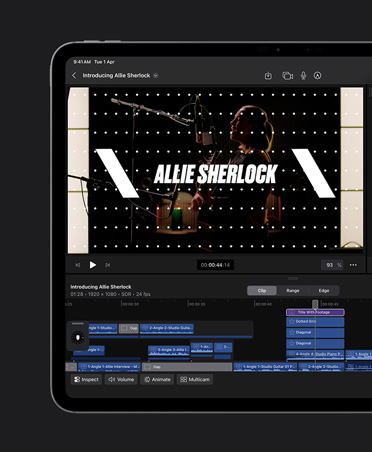Select the Title With Footage purple clip

315,312
